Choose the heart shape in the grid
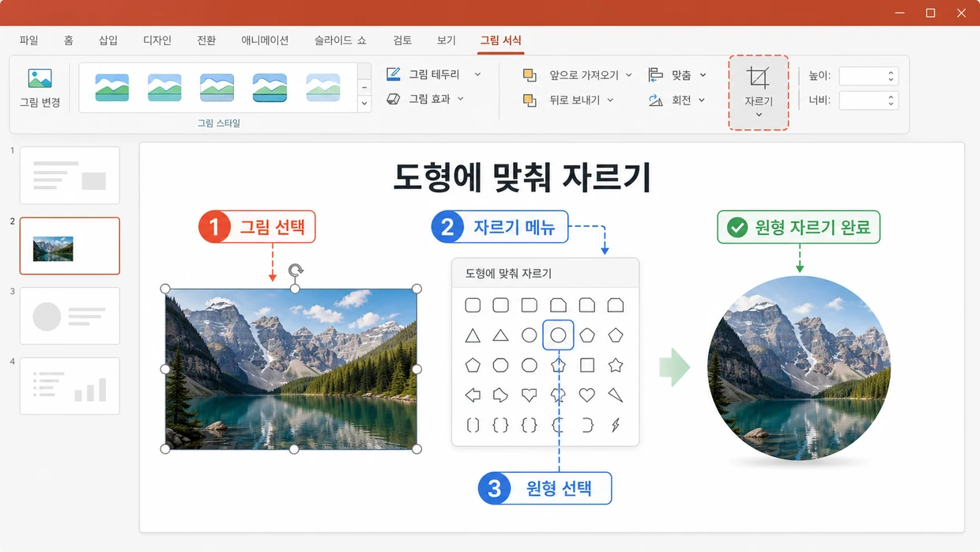The image size is (980, 552). (x=586, y=395)
